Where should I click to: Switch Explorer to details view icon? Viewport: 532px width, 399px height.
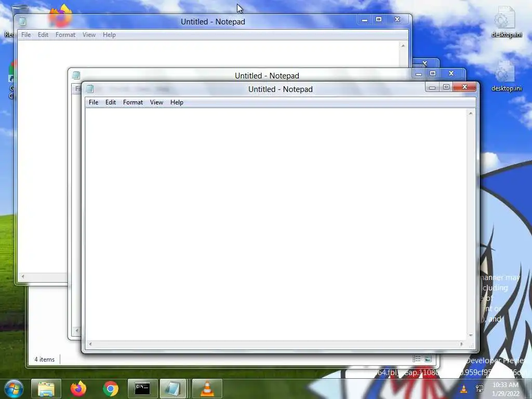tap(416, 359)
